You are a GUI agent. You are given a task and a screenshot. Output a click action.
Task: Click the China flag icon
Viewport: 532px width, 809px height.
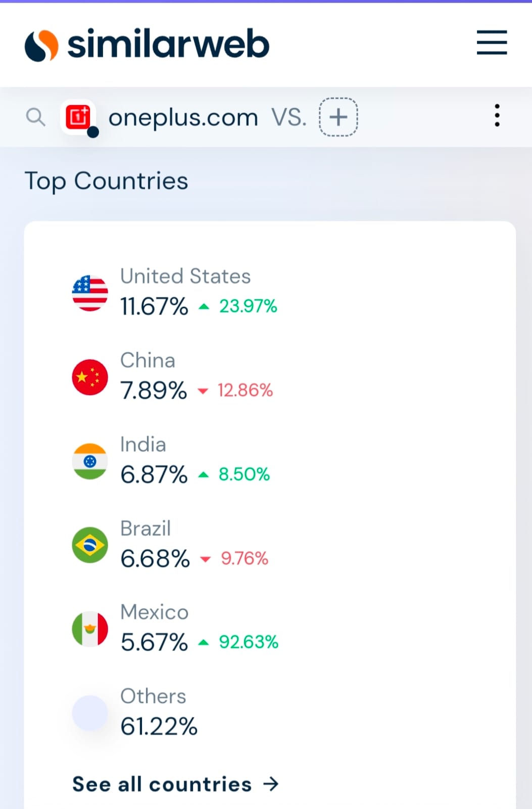tap(90, 377)
